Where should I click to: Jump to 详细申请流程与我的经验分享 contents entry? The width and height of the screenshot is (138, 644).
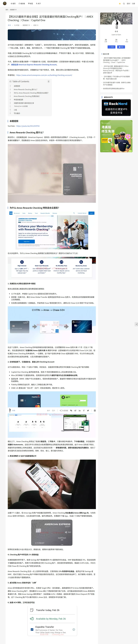click(24, 103)
